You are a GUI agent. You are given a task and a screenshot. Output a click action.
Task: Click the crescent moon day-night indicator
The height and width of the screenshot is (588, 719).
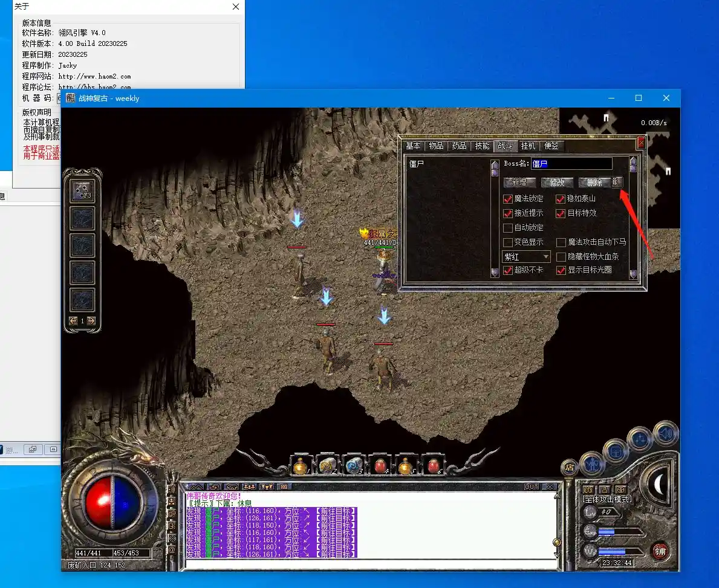pyautogui.click(x=659, y=485)
